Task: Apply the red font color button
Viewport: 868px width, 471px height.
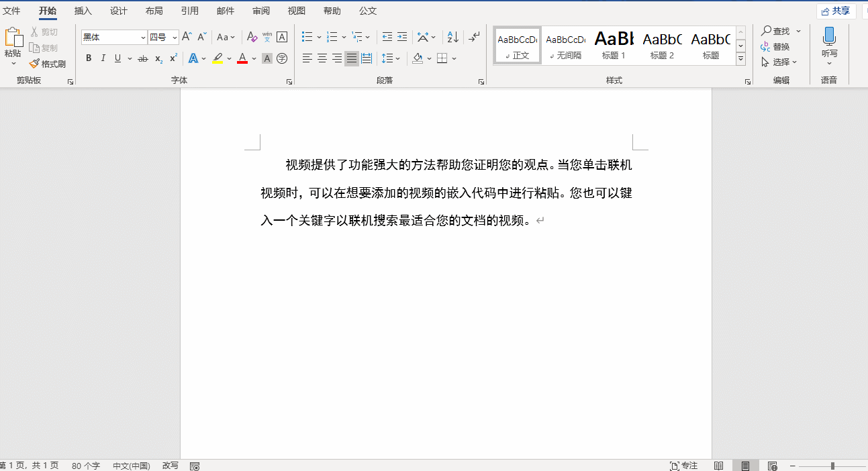Action: click(x=242, y=58)
